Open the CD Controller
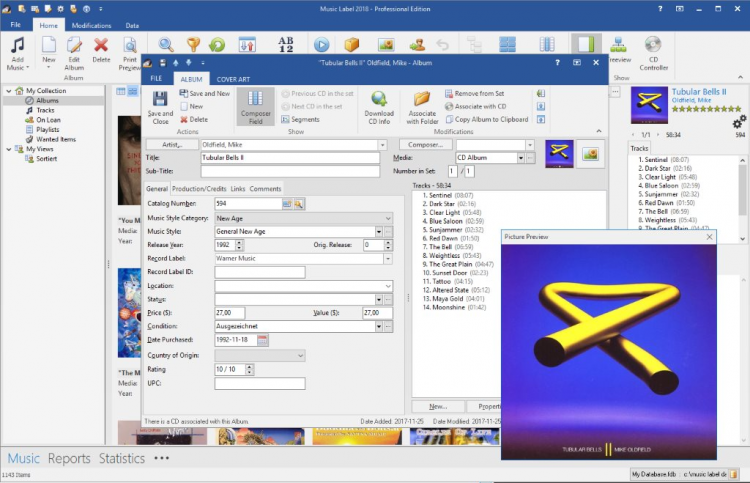Image resolution: width=750 pixels, height=483 pixels. pyautogui.click(x=653, y=53)
